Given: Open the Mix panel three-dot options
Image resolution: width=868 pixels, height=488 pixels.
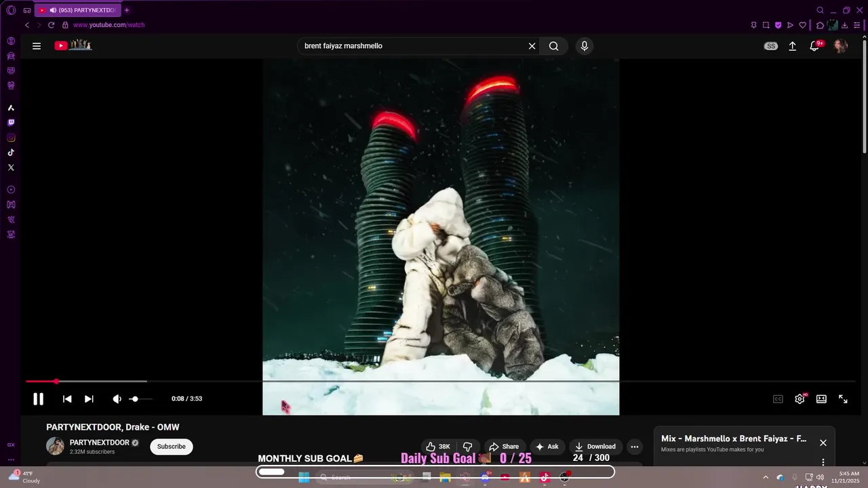Looking at the screenshot, I should pyautogui.click(x=823, y=462).
